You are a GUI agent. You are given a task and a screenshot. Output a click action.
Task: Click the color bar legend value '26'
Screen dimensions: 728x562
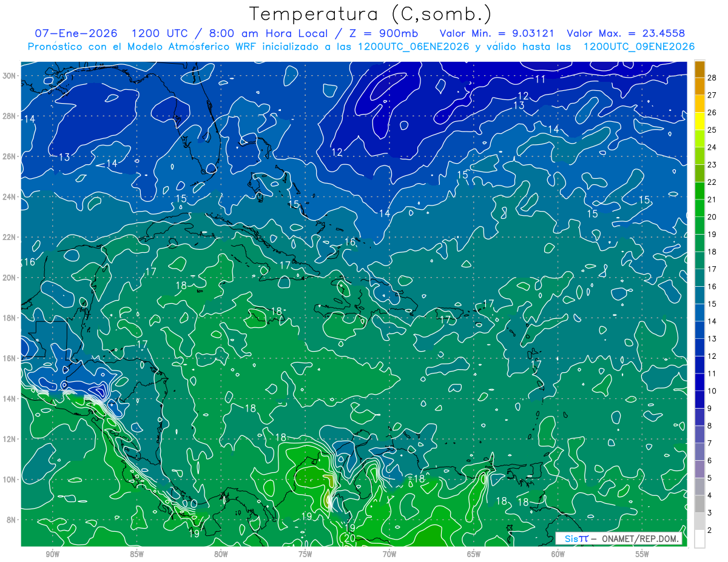point(712,112)
